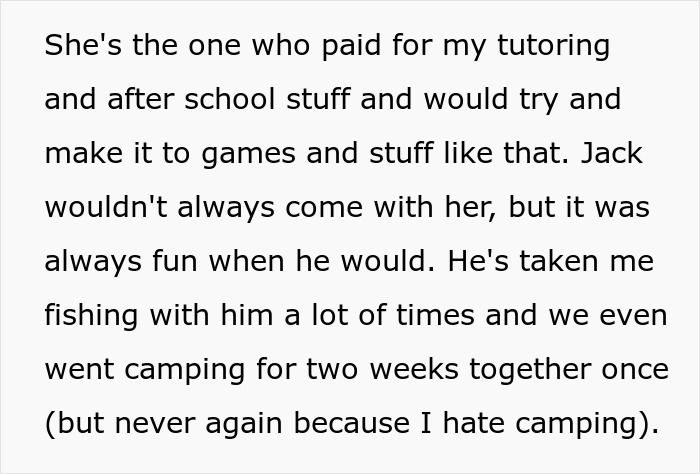Click the phrase "after school stuff"

(x=229, y=99)
